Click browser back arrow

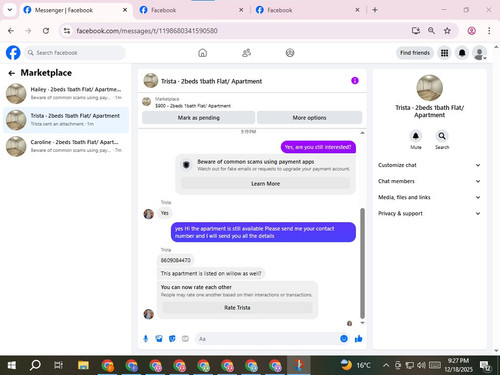11,31
